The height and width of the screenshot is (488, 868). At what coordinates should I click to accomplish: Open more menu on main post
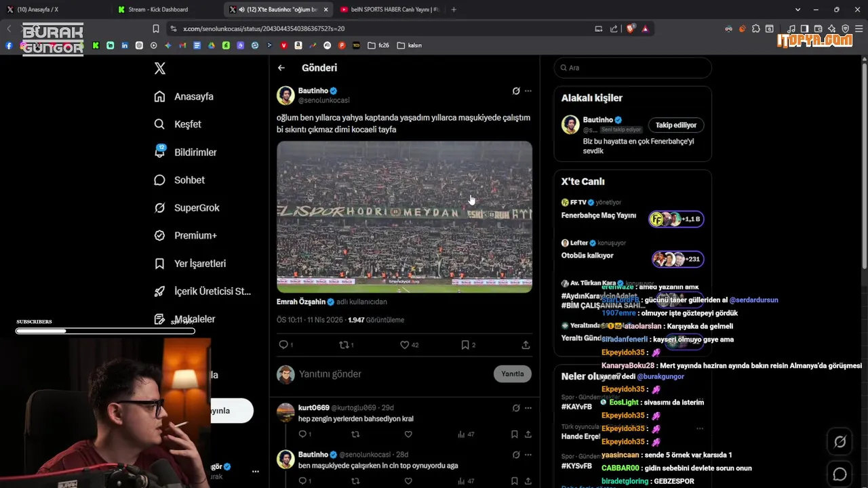coord(528,91)
